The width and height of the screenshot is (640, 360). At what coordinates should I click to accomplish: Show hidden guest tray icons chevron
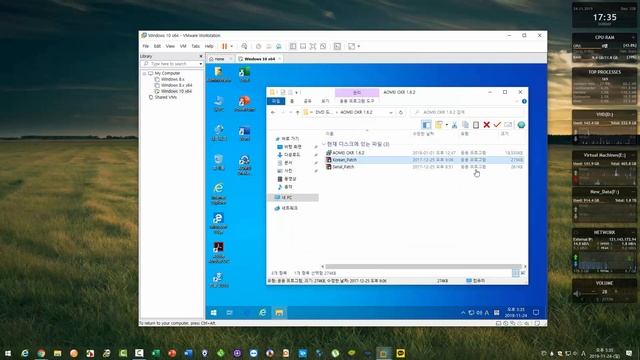pos(463,313)
